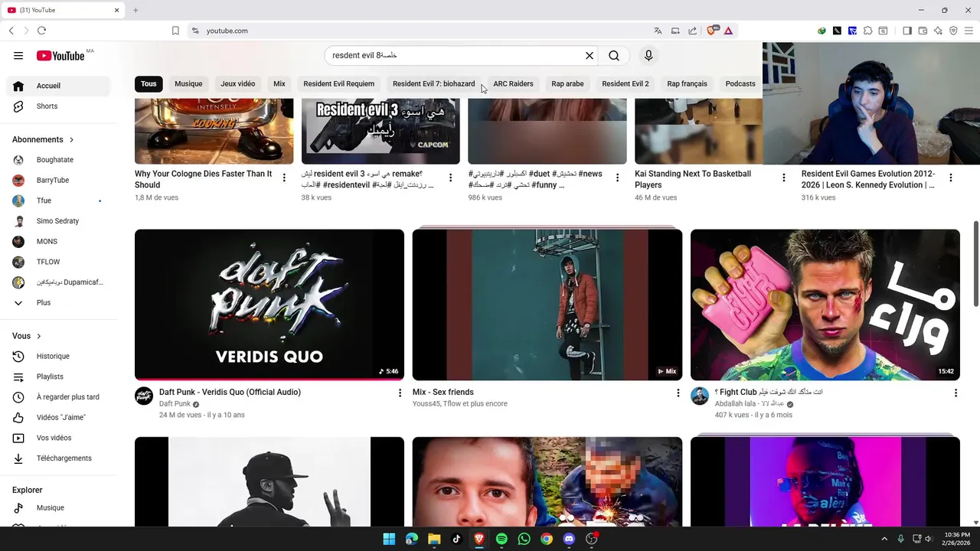Open Discord from the taskbar
Image resolution: width=980 pixels, height=551 pixels.
569,539
